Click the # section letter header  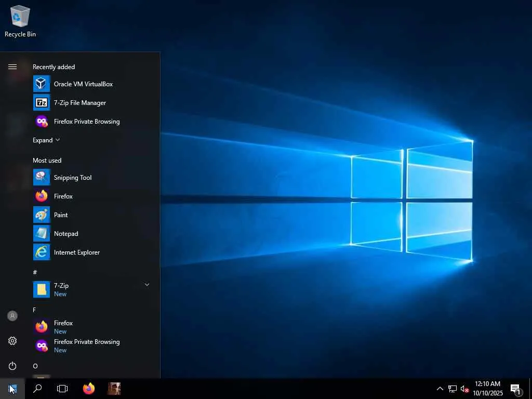[x=35, y=272]
